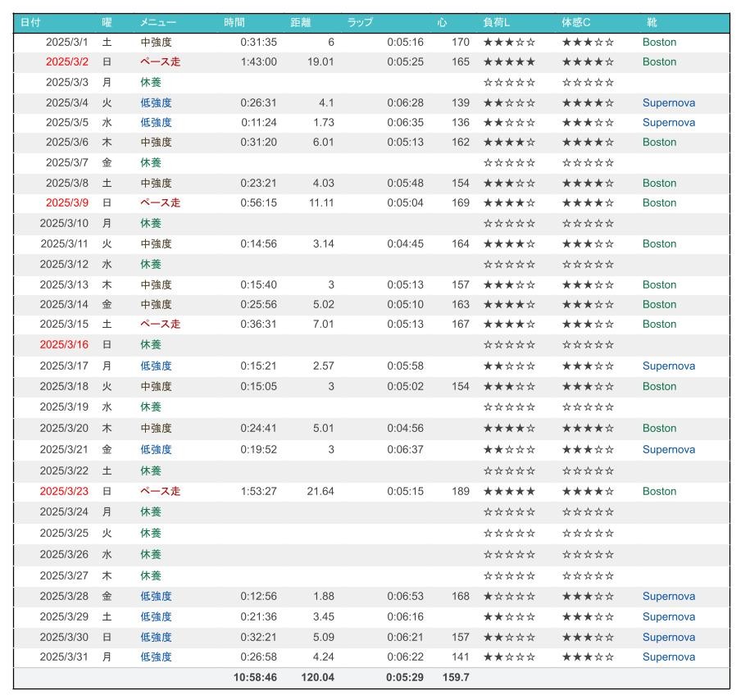The width and height of the screenshot is (741, 700).
Task: Select the date cell 2025/3/27
Action: [64, 575]
